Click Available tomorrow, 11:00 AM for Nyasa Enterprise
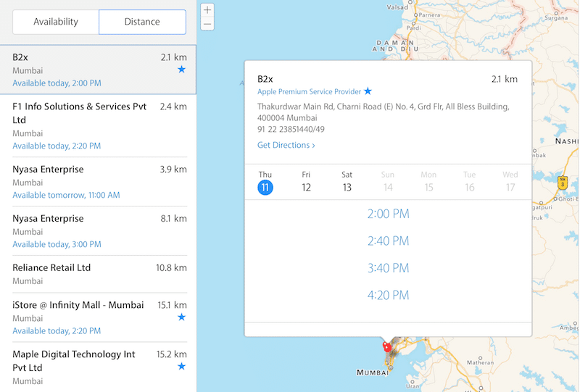The image size is (580, 392). pyautogui.click(x=66, y=196)
